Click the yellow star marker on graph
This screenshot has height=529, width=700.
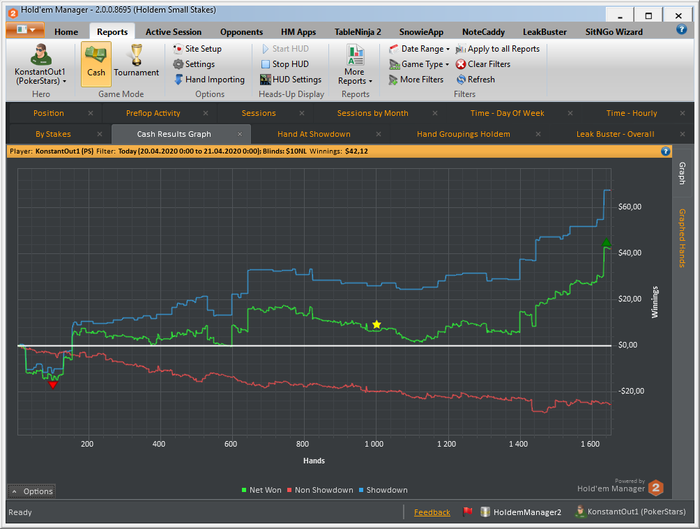pos(376,325)
